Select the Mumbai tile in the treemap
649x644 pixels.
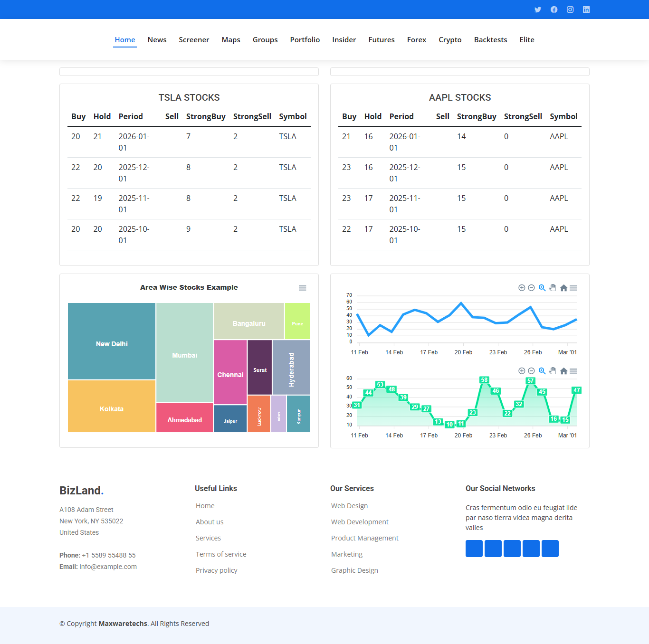click(x=185, y=353)
